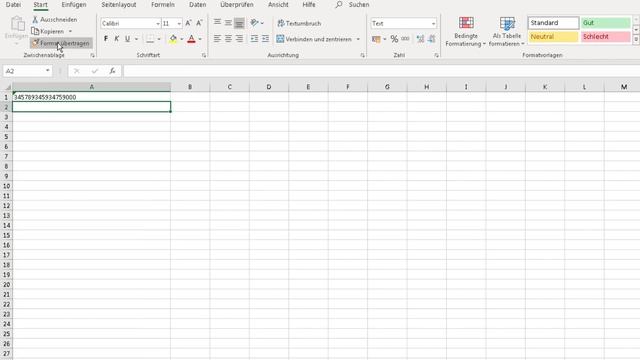Decrease the indent
Image resolution: width=640 pixels, height=360 pixels.
[254, 39]
